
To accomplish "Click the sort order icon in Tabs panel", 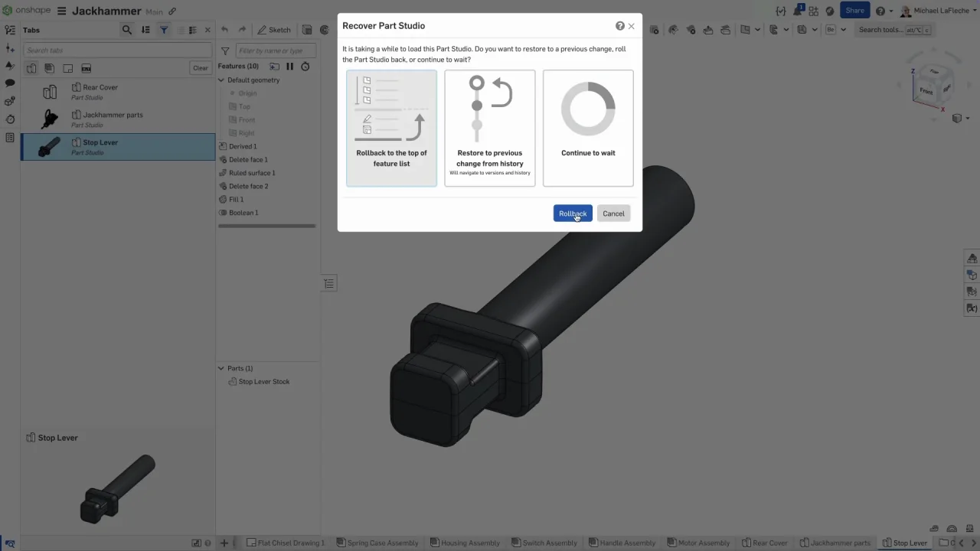I will click(145, 30).
